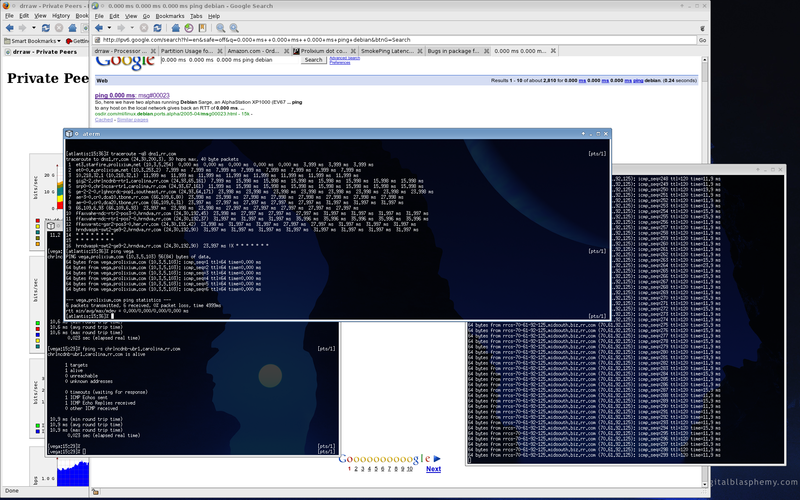Image resolution: width=800 pixels, height=500 pixels.
Task: Go to results page 10
Action: point(410,469)
